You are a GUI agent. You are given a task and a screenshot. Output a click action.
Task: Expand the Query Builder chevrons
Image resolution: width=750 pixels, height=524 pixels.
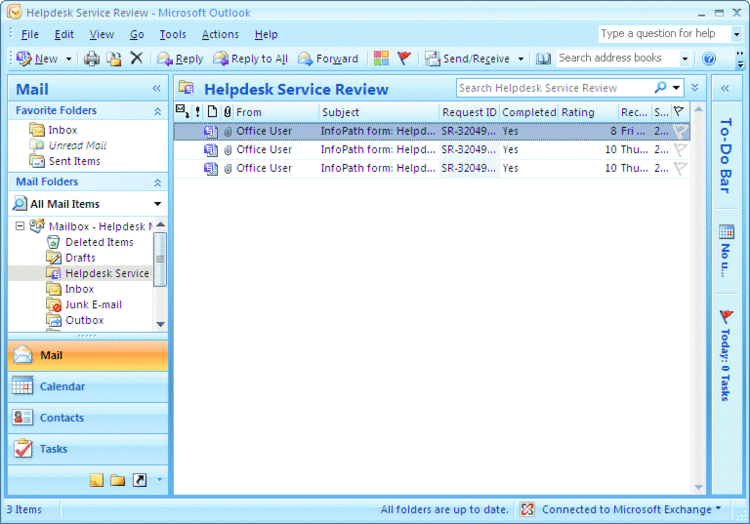pyautogui.click(x=695, y=87)
